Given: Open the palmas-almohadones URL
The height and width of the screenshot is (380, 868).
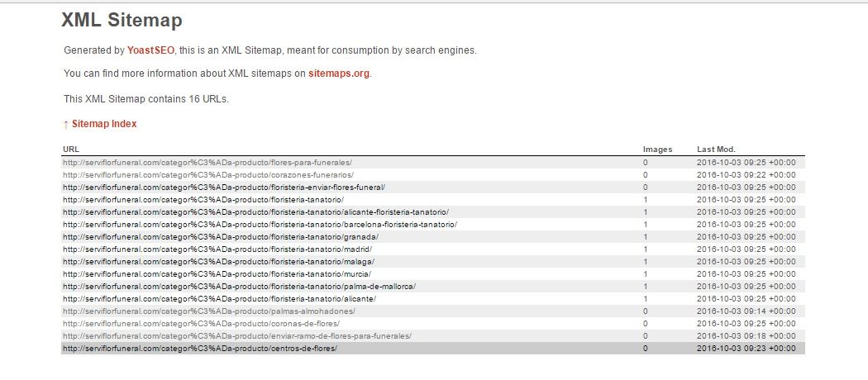Looking at the screenshot, I should [209, 311].
